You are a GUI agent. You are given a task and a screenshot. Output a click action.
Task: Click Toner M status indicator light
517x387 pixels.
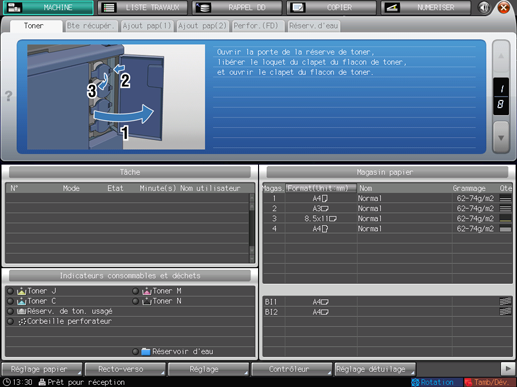point(135,291)
